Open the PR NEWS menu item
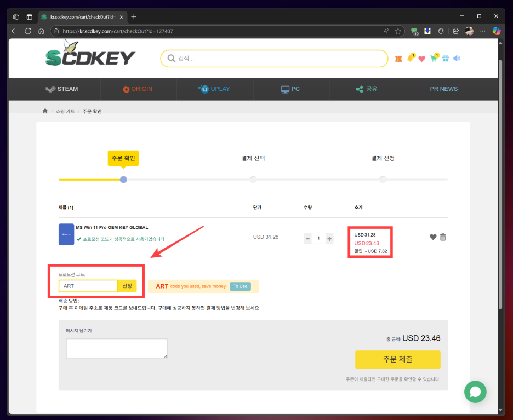The image size is (513, 420). (443, 89)
